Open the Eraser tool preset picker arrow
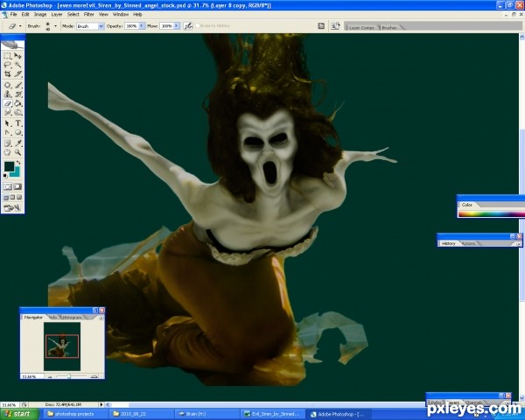Viewport: 525px width, 420px height. [20, 25]
